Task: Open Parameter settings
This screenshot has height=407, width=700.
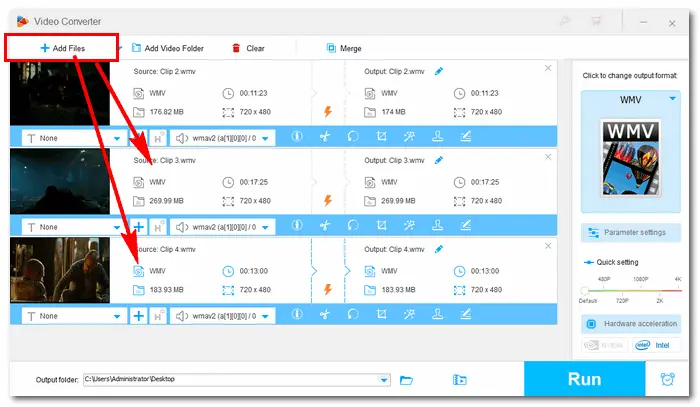Action: pos(631,233)
